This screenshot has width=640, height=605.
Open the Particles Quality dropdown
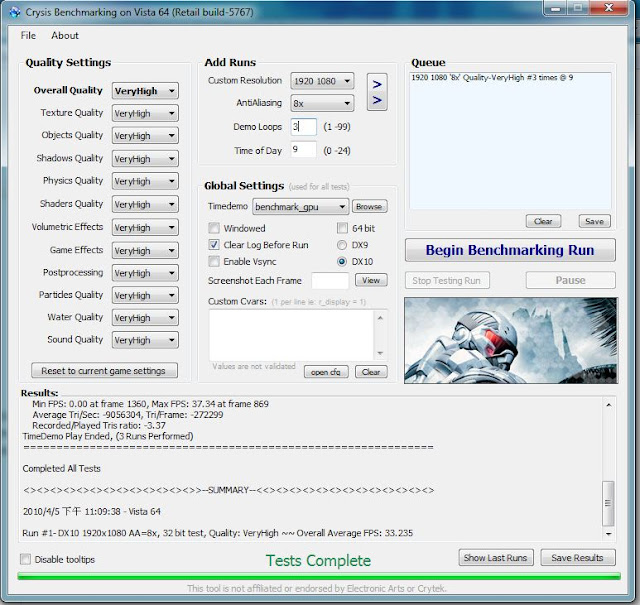[x=145, y=295]
